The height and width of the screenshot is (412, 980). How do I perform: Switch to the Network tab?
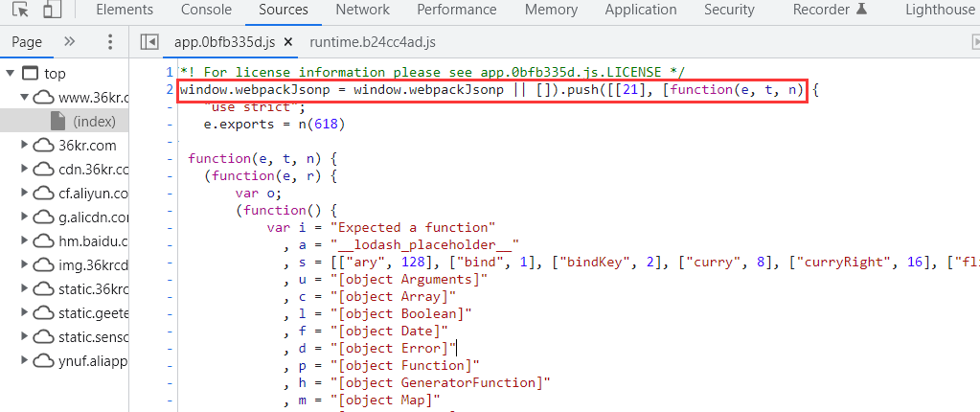tap(362, 10)
